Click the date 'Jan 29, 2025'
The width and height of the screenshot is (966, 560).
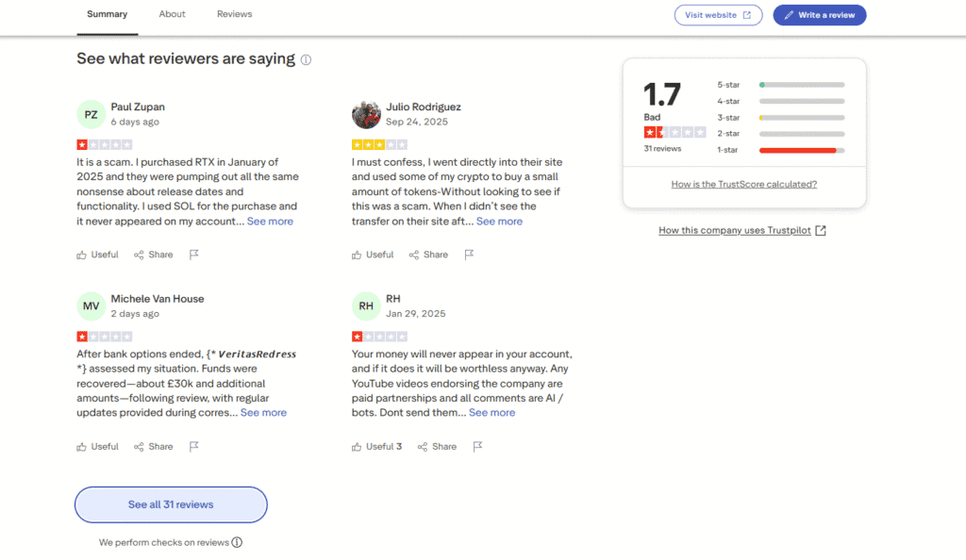[415, 313]
